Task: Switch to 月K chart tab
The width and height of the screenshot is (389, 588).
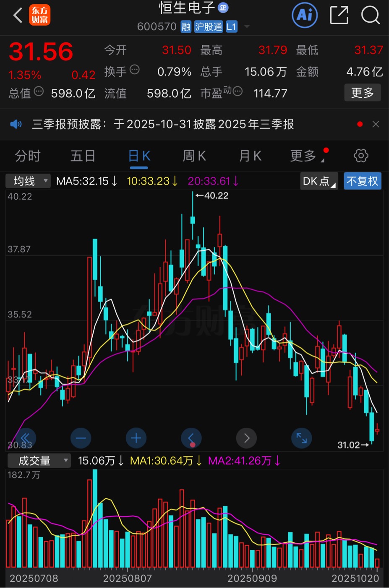Action: pyautogui.click(x=250, y=156)
